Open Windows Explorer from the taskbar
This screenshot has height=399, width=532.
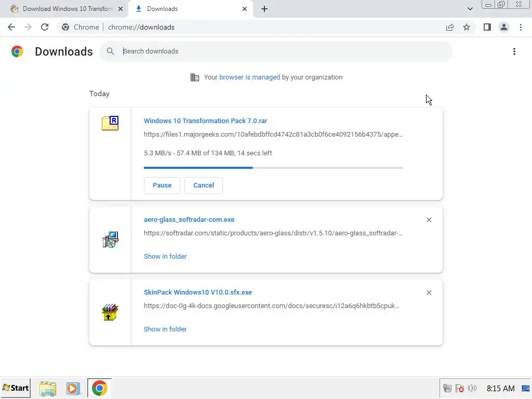coord(47,389)
